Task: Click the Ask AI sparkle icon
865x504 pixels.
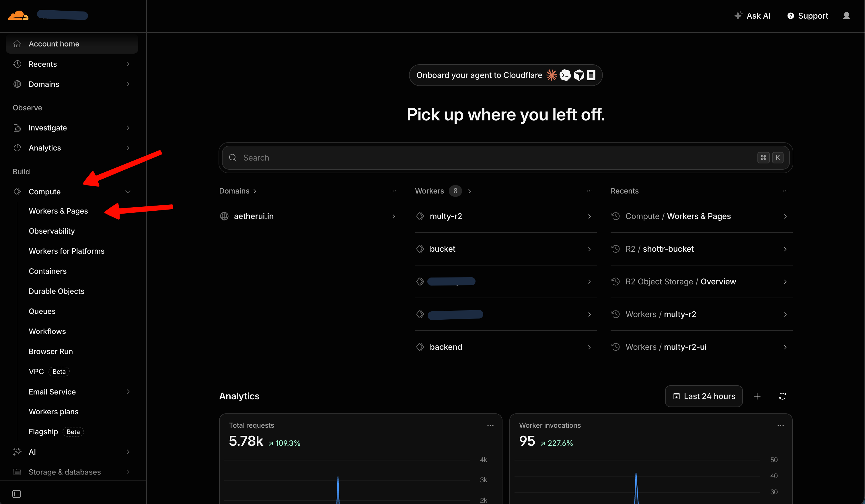Action: pyautogui.click(x=738, y=15)
